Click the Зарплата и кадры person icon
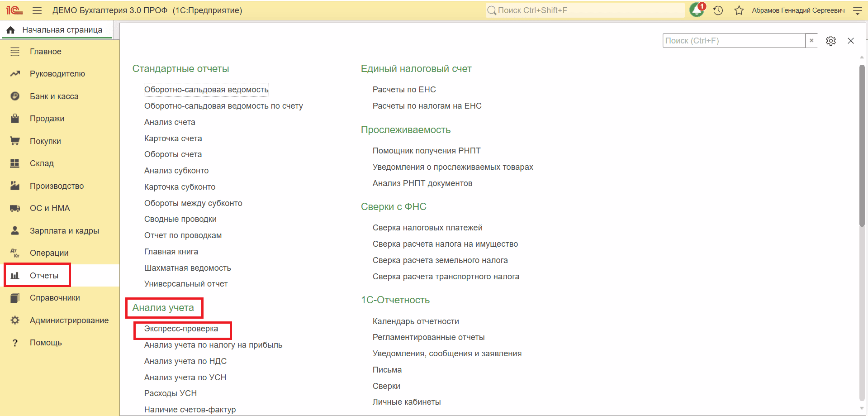The image size is (868, 416). [15, 231]
